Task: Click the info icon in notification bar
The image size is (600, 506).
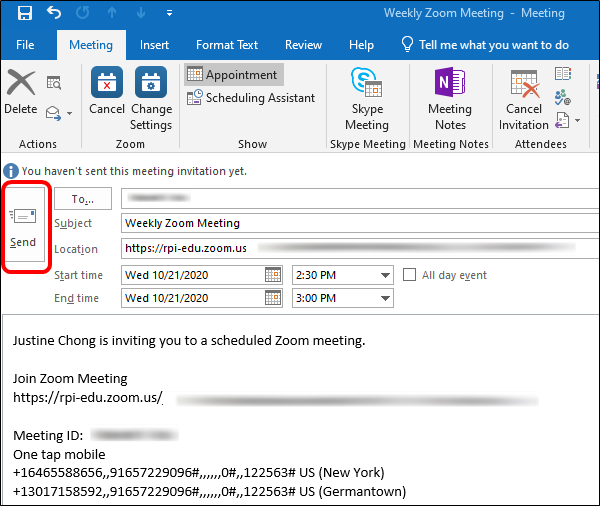Action: [x=11, y=171]
